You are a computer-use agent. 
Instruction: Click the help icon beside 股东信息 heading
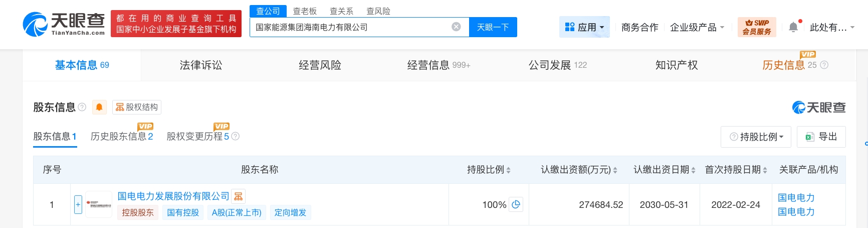coord(82,107)
